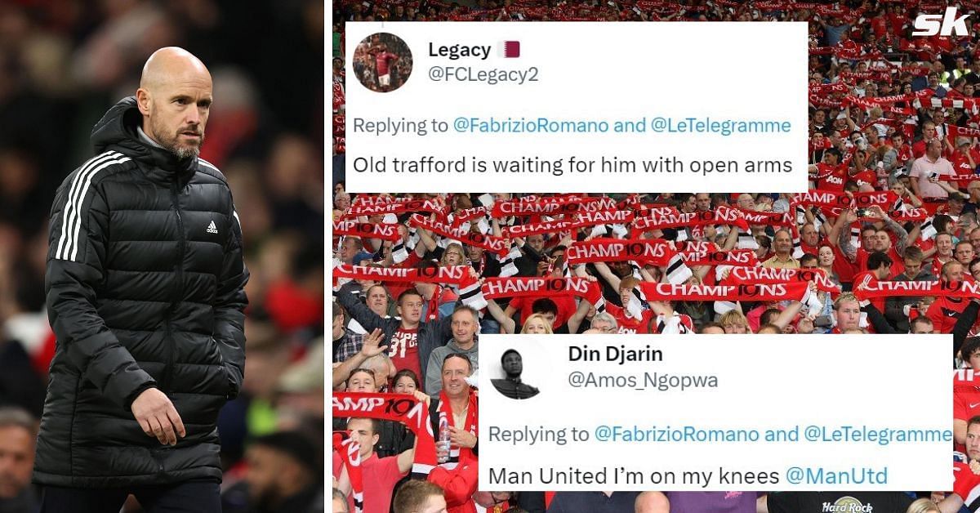The image size is (980, 513).
Task: Open the @Amos_Ngopwa handle
Action: coord(642,379)
